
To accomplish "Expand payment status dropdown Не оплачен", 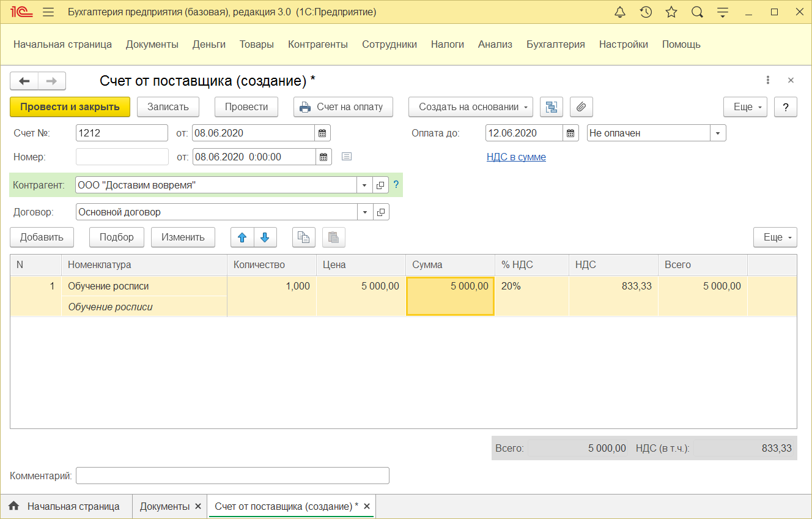I will [718, 133].
